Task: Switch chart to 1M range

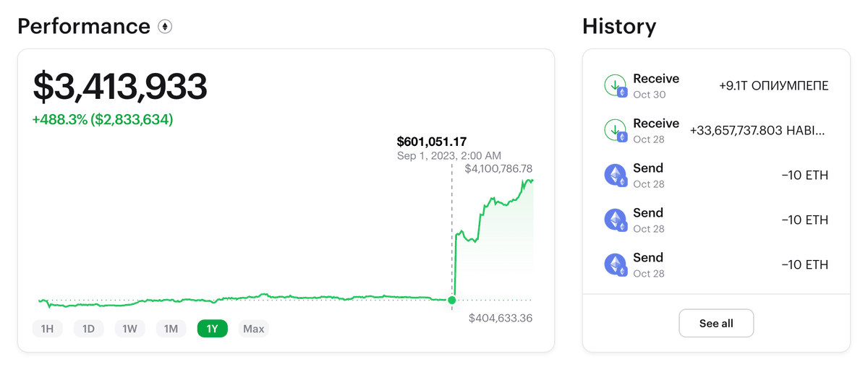Action: (171, 329)
